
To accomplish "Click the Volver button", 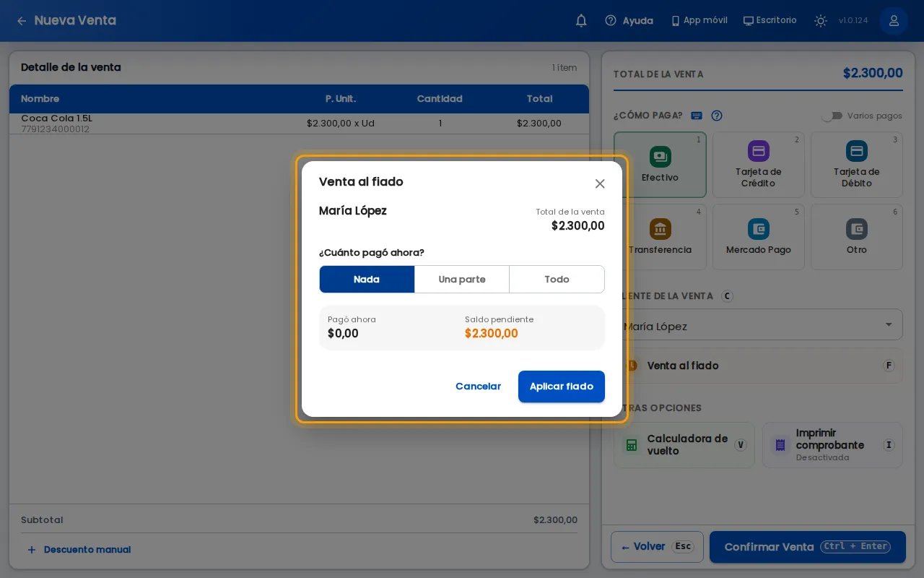I will (657, 547).
